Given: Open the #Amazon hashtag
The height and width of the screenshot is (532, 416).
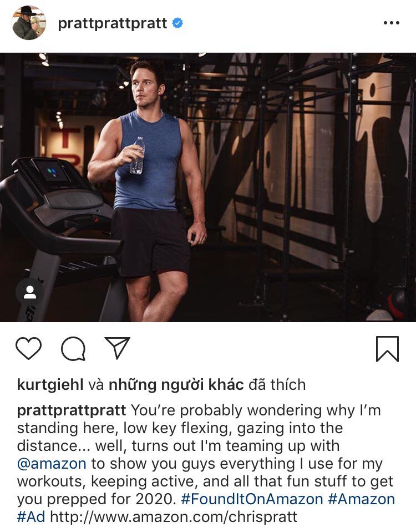Looking at the screenshot, I should tap(362, 499).
